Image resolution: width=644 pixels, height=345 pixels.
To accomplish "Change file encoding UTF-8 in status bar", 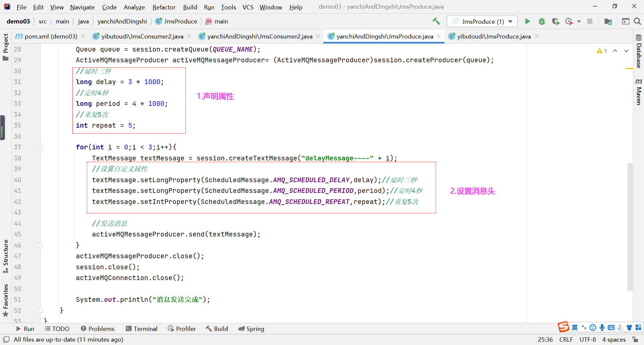I will click(588, 339).
